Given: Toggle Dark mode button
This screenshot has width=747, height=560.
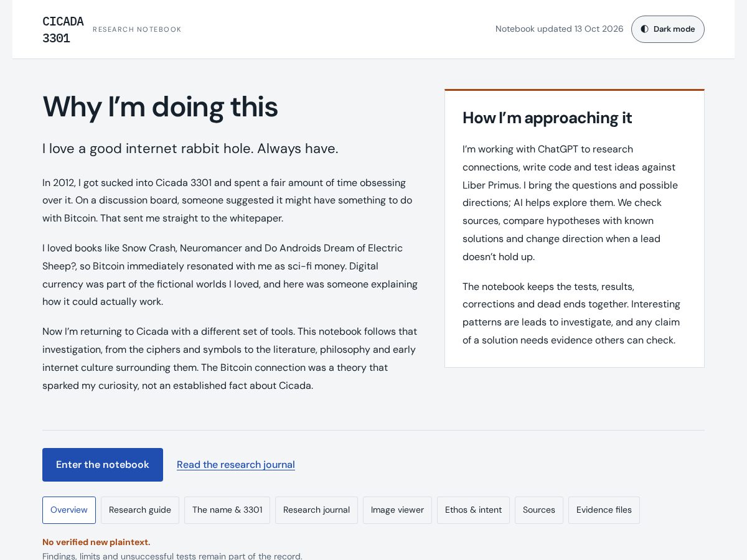Looking at the screenshot, I should pos(667,29).
